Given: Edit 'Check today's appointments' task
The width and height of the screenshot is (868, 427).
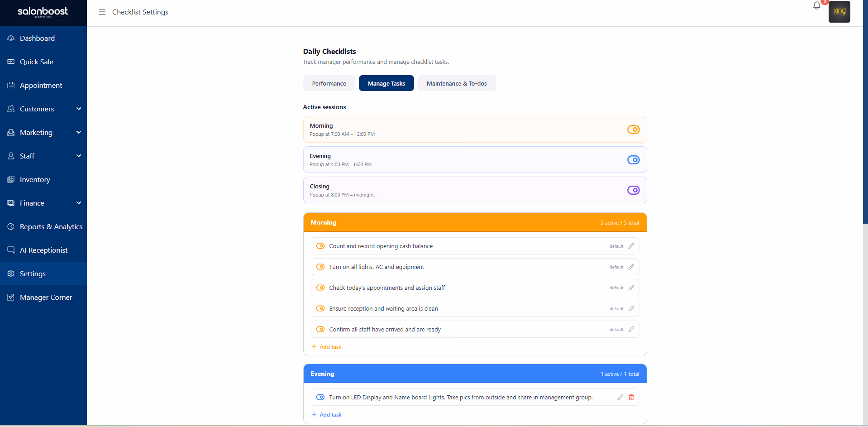Looking at the screenshot, I should click(x=631, y=288).
